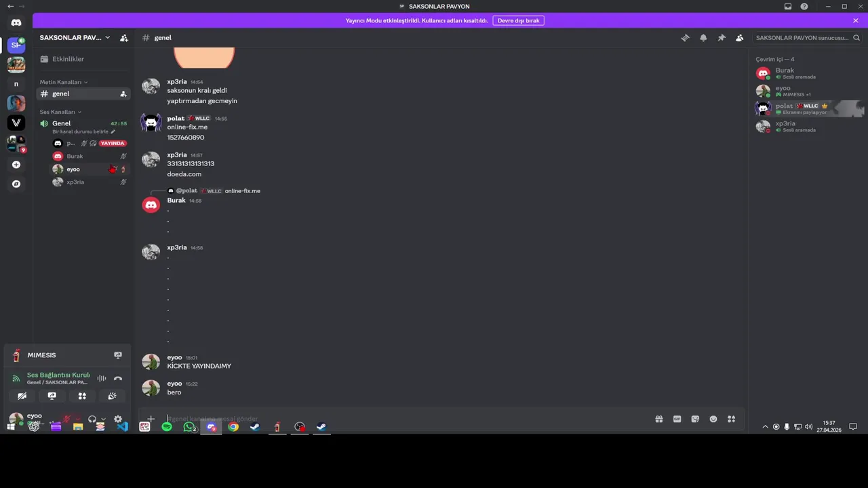Open notification settings bell icon
This screenshot has width=868, height=488.
[703, 38]
